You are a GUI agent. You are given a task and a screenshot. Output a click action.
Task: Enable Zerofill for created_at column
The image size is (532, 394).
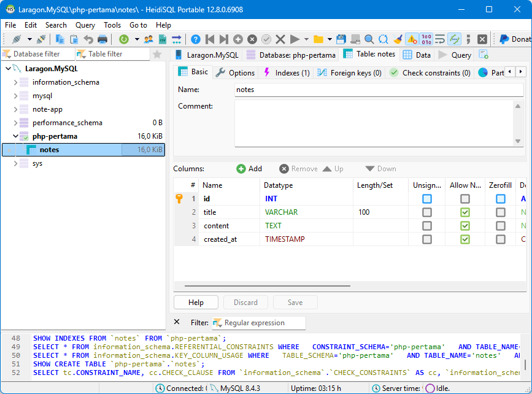501,239
